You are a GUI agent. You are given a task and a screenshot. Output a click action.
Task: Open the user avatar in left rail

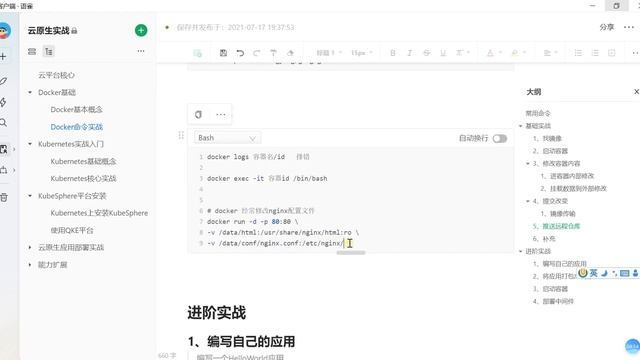(4, 31)
